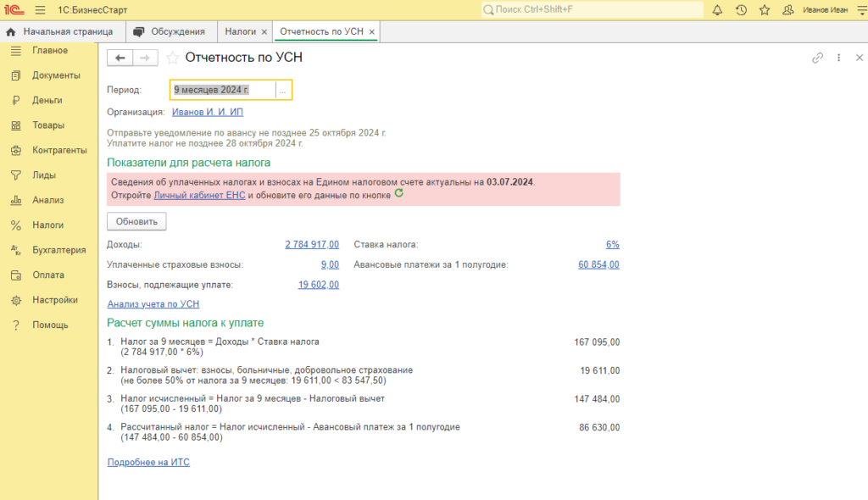The width and height of the screenshot is (868, 500).
Task: Open contributions payable value 19 602,00
Action: (x=319, y=285)
